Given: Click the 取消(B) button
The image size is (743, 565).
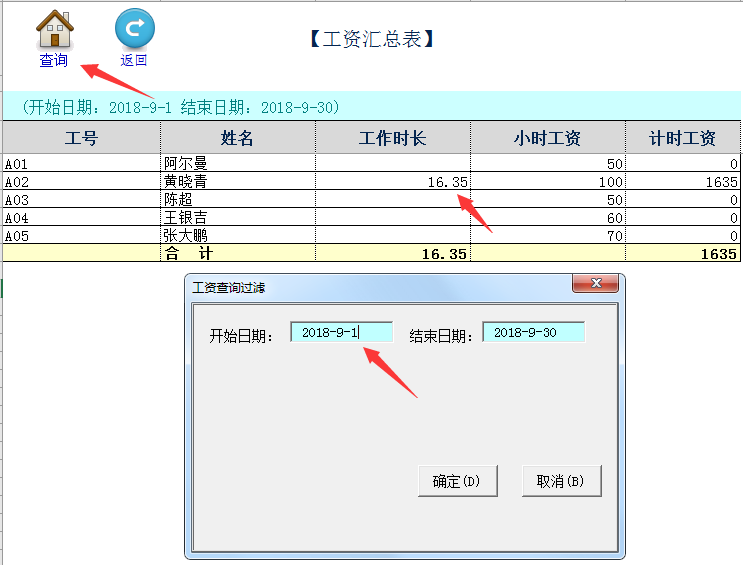Looking at the screenshot, I should coord(562,481).
